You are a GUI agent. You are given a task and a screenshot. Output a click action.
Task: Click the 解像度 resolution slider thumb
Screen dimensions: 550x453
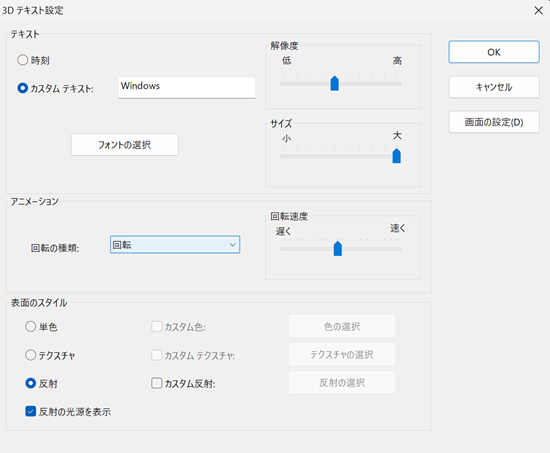click(335, 83)
